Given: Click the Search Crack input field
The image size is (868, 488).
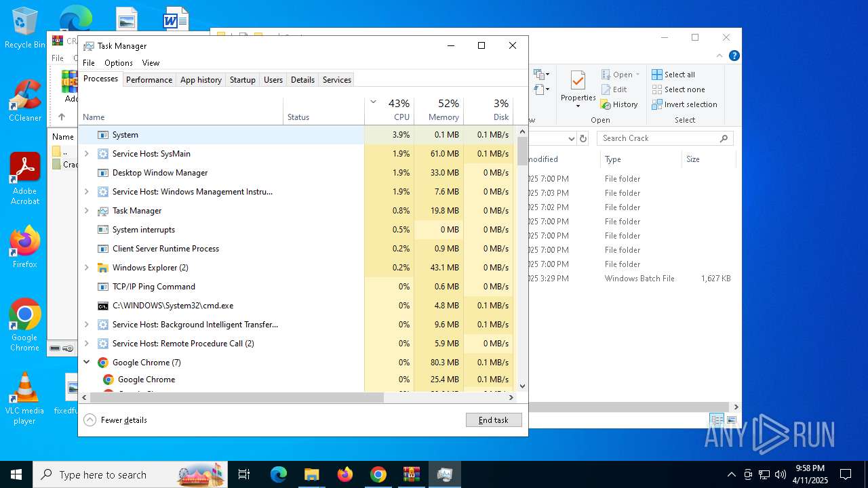Looking at the screenshot, I should 666,138.
